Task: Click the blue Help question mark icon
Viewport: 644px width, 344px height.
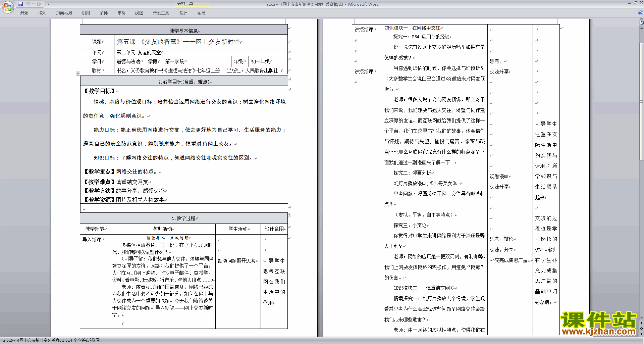Action: tap(641, 13)
